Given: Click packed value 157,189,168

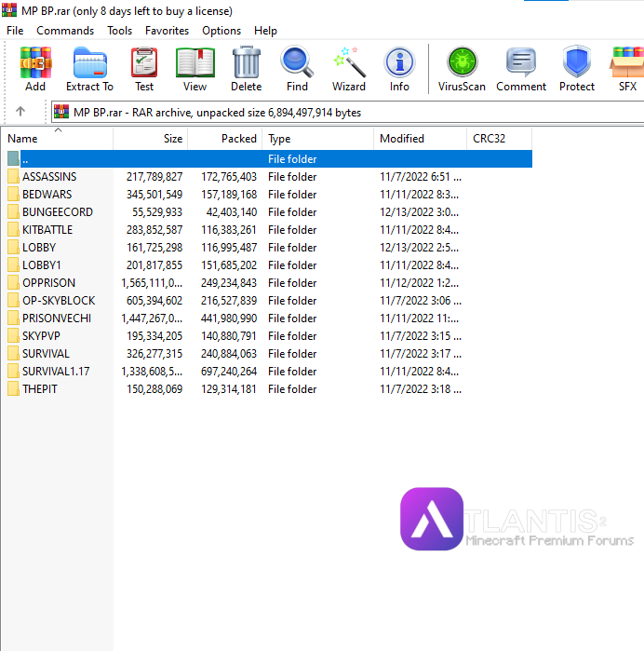Looking at the screenshot, I should click(229, 195).
